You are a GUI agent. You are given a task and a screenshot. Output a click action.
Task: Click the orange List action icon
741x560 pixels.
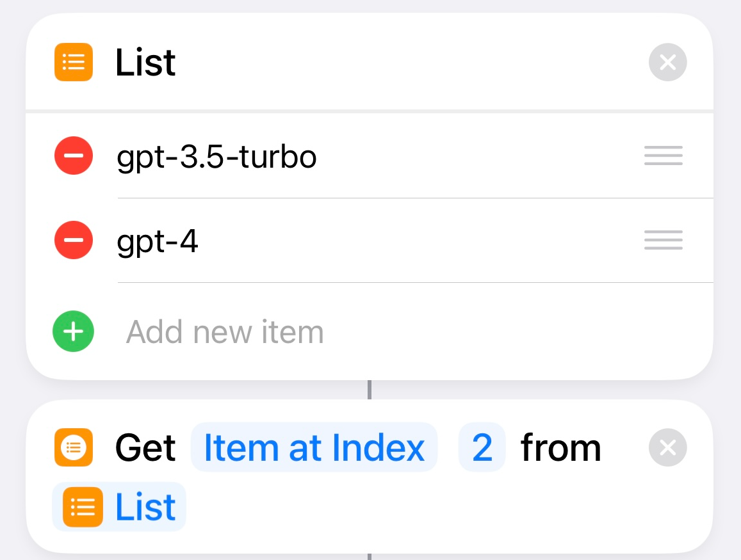click(x=73, y=62)
